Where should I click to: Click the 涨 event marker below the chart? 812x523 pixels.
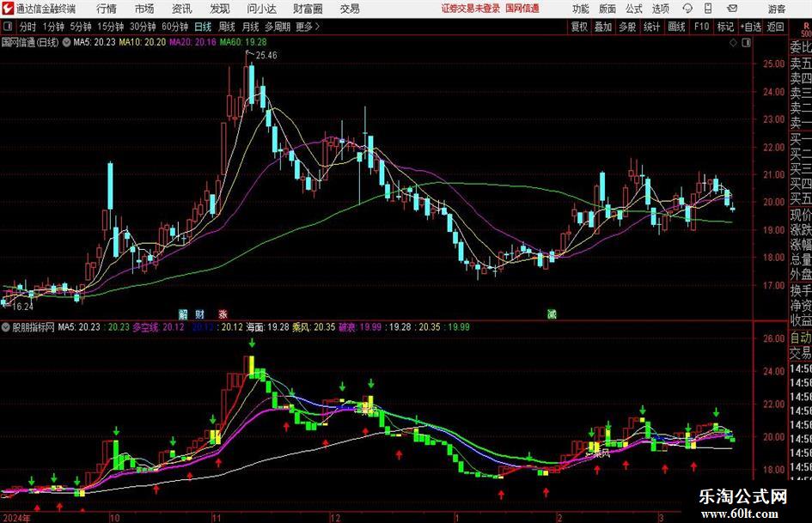[x=223, y=313]
